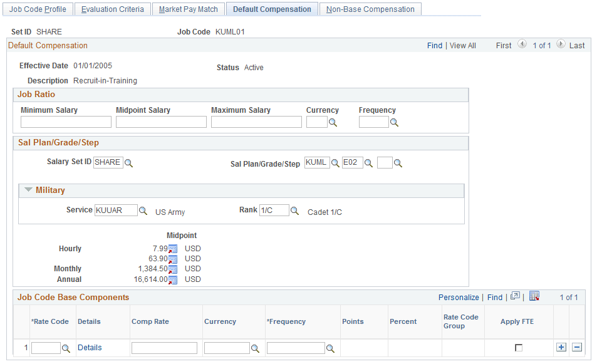Enable the Apply FTE checkbox
This screenshot has width=597, height=364.
pos(518,348)
